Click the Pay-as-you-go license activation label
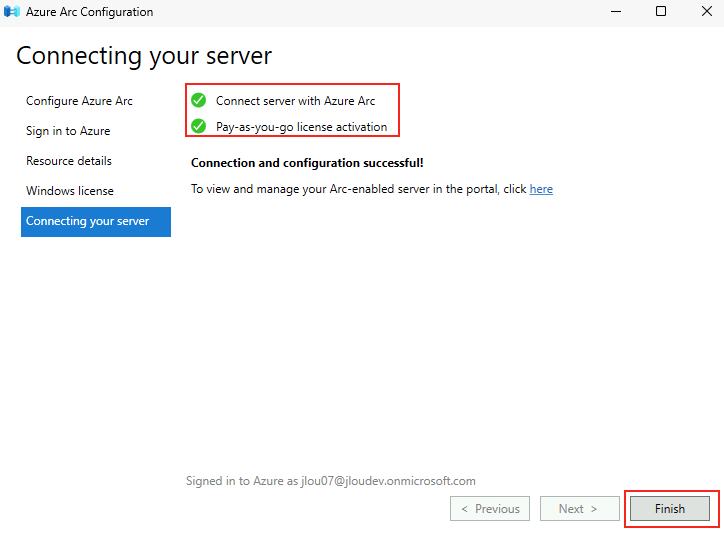The width and height of the screenshot is (724, 533). point(302,127)
